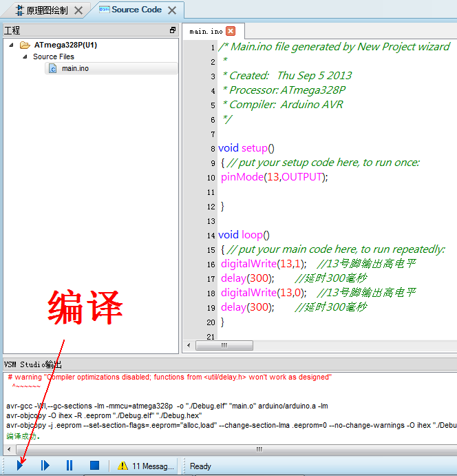
Task: Select the main.ino editor tab
Action: 206,31
